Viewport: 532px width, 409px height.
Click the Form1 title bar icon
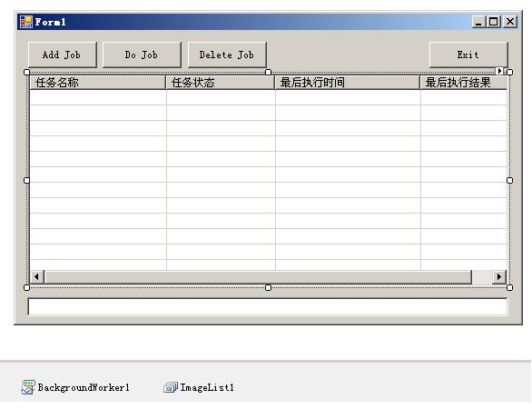point(25,22)
